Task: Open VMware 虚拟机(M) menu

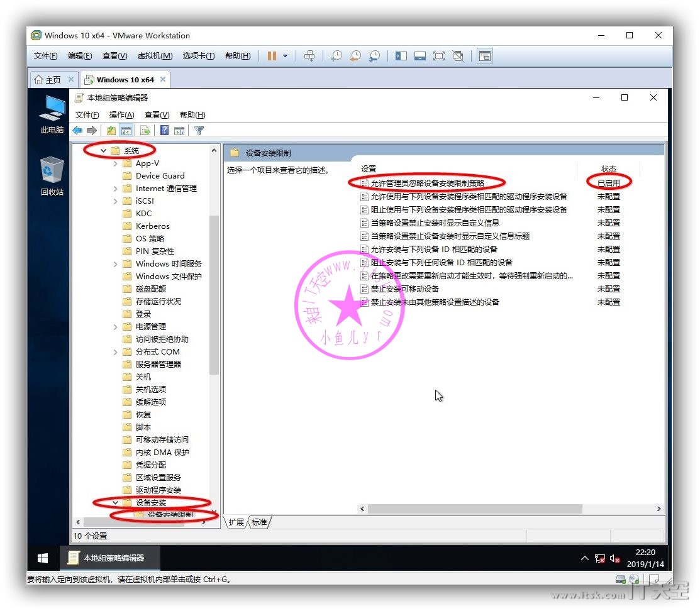Action: click(x=155, y=56)
